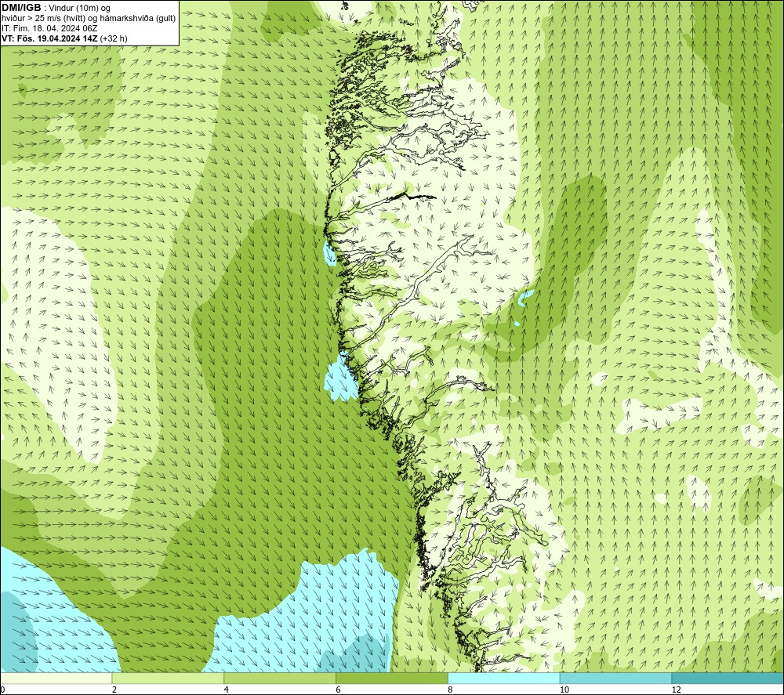This screenshot has height=695, width=784.
Task: Click the legend label '10'
Action: (564, 690)
